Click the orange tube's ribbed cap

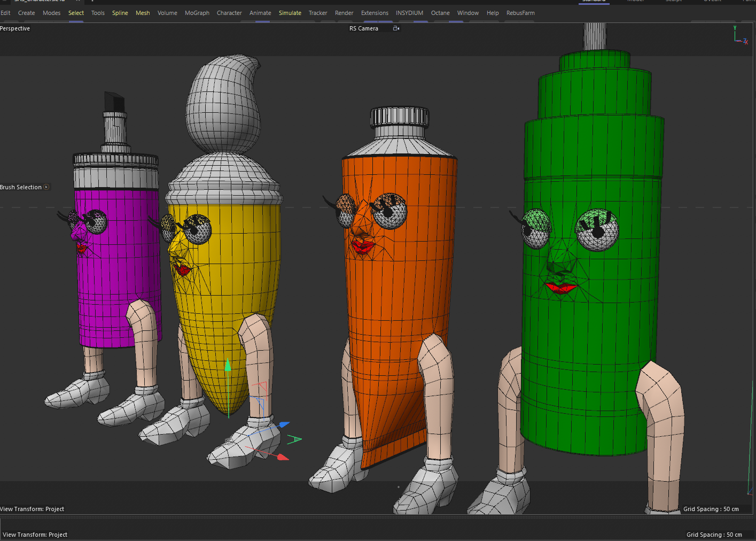click(400, 117)
